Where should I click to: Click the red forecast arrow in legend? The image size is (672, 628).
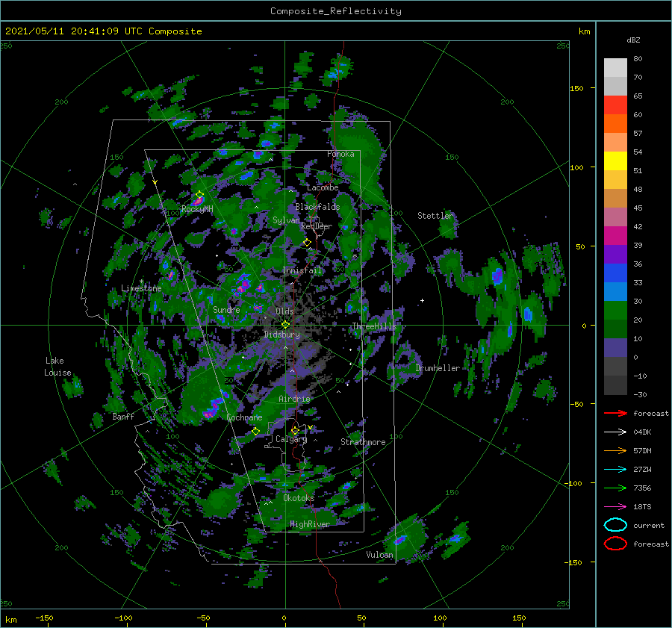pyautogui.click(x=615, y=413)
